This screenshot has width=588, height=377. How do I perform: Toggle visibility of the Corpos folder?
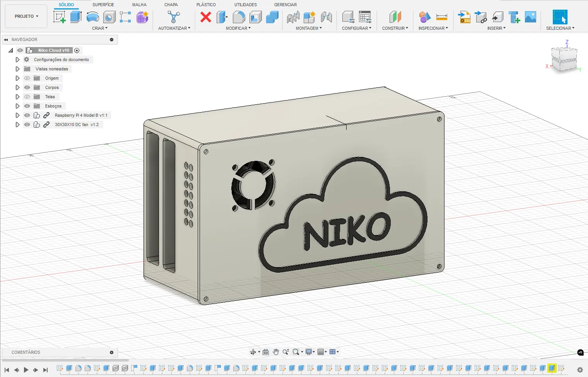tap(27, 87)
